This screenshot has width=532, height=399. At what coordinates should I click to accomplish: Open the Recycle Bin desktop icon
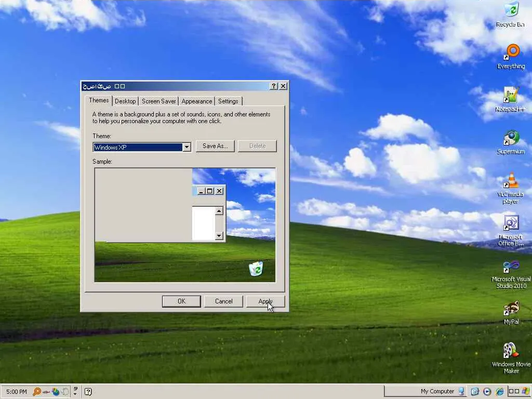[511, 15]
